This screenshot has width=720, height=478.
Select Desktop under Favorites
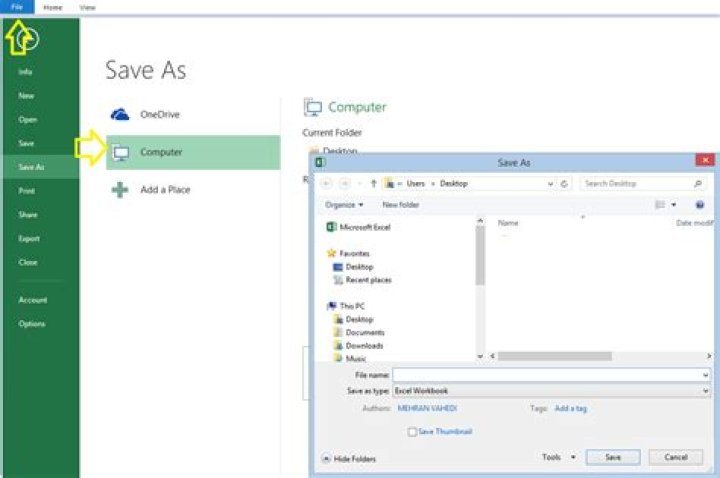point(353,267)
